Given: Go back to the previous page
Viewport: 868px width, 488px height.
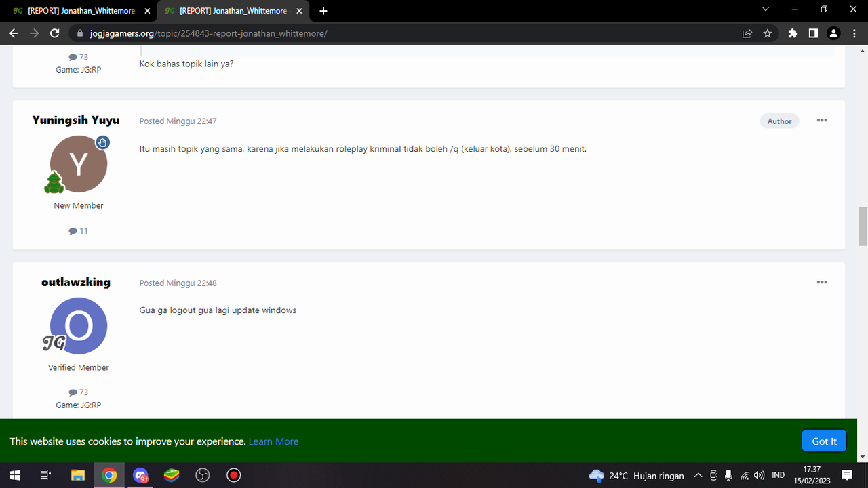Looking at the screenshot, I should point(14,33).
